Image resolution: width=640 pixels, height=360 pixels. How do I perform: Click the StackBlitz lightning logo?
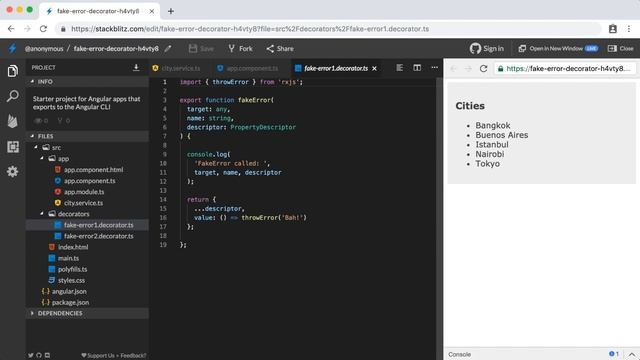pos(12,49)
